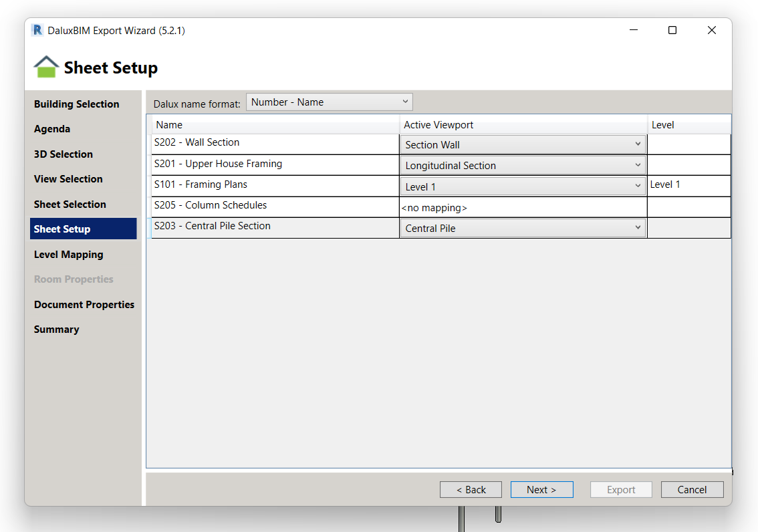The height and width of the screenshot is (532, 758).
Task: Jump to Document Properties step
Action: pyautogui.click(x=84, y=305)
